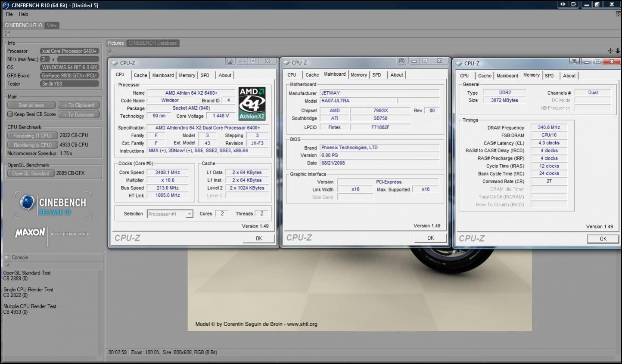Click the first CPU-Z window's title bar icon
This screenshot has height=364, width=622.
pos(115,63)
